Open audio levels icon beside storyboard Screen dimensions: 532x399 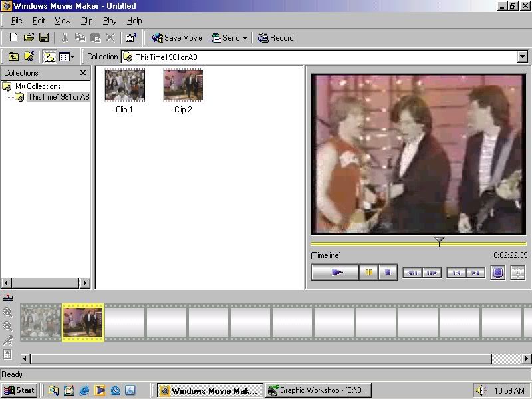click(7, 354)
